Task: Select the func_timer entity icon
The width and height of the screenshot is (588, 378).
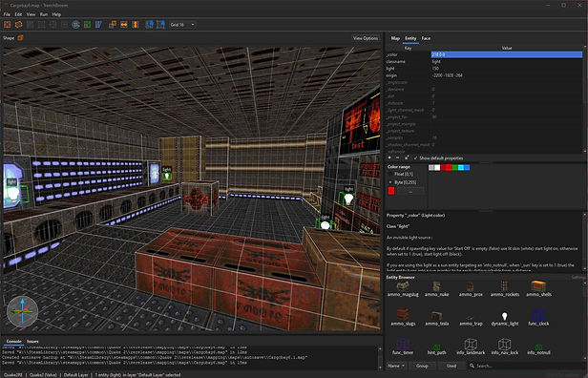Action: tap(403, 346)
